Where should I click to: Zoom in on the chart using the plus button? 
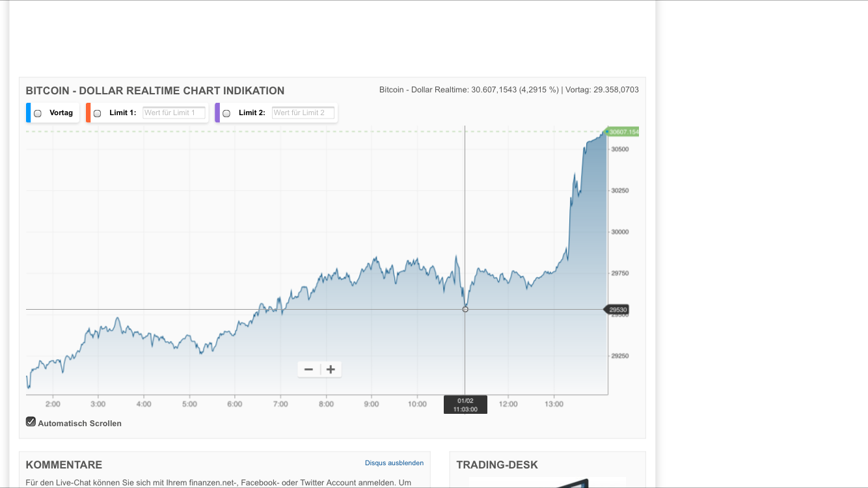(x=331, y=369)
